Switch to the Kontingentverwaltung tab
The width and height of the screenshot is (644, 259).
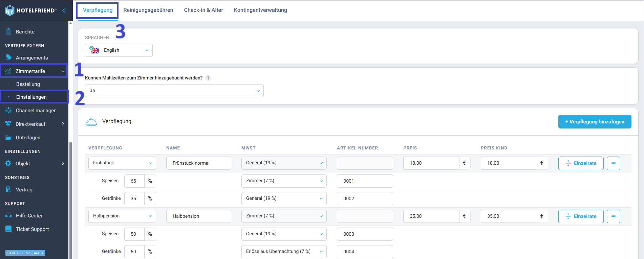coord(260,10)
